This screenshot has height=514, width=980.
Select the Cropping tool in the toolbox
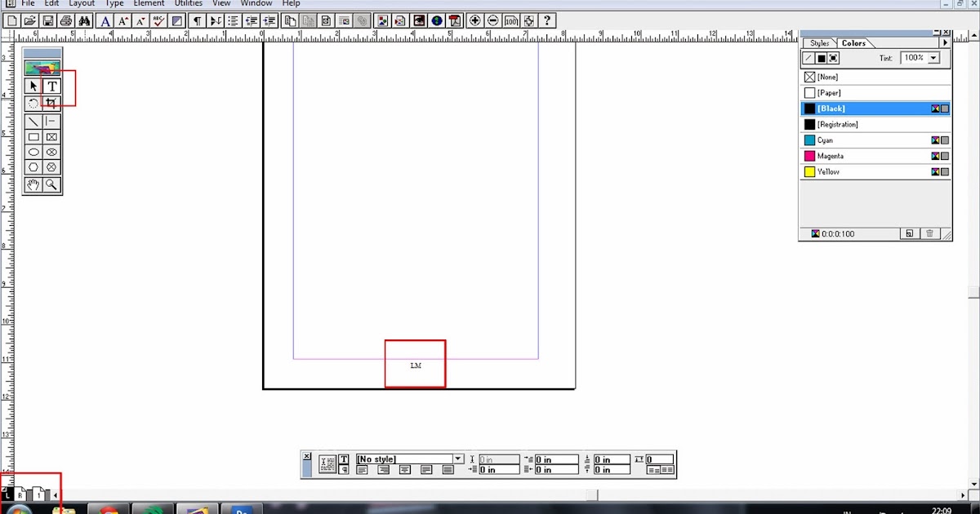coord(51,103)
